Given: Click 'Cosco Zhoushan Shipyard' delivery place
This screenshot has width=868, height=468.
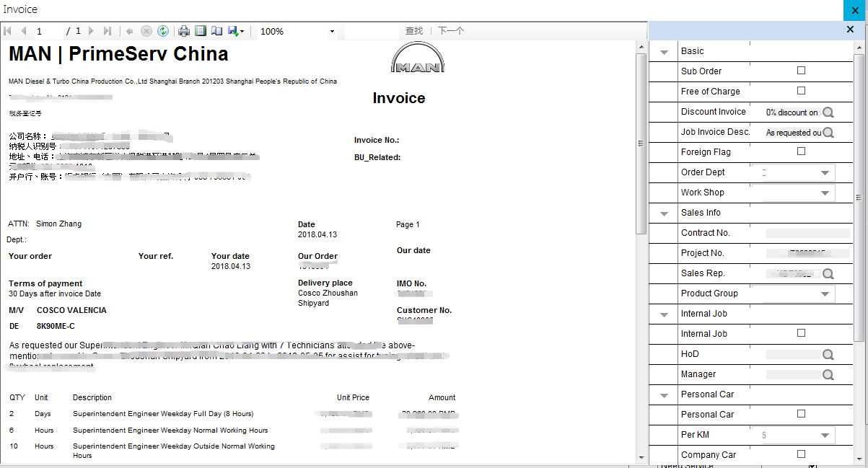Looking at the screenshot, I should 328,298.
